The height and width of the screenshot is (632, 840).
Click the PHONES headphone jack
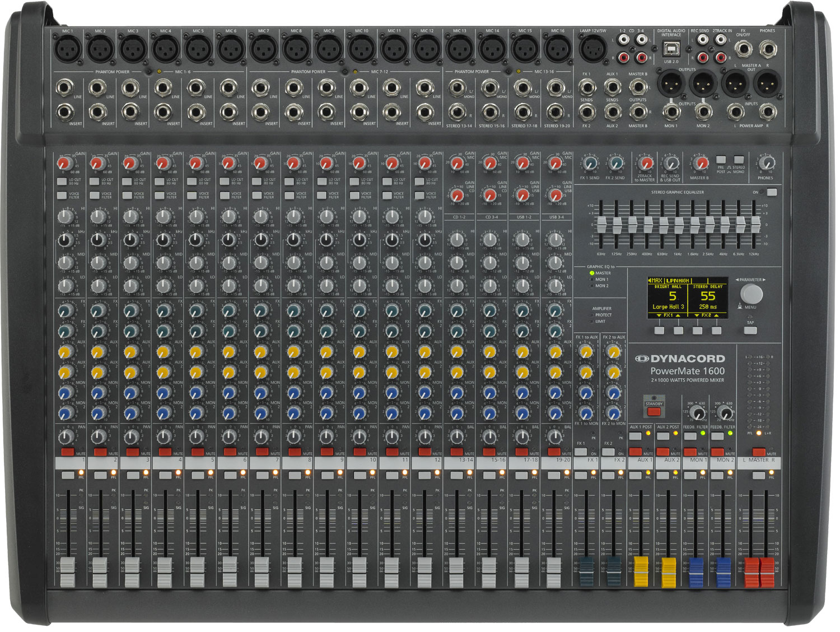[x=768, y=49]
